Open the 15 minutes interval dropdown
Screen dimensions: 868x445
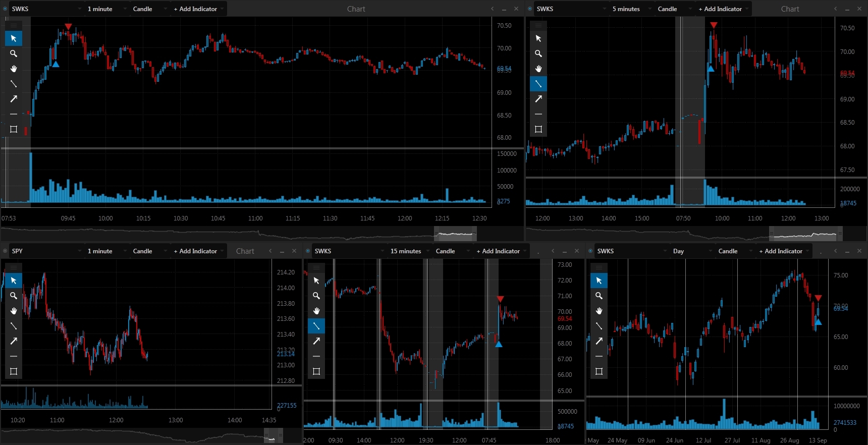(x=410, y=251)
